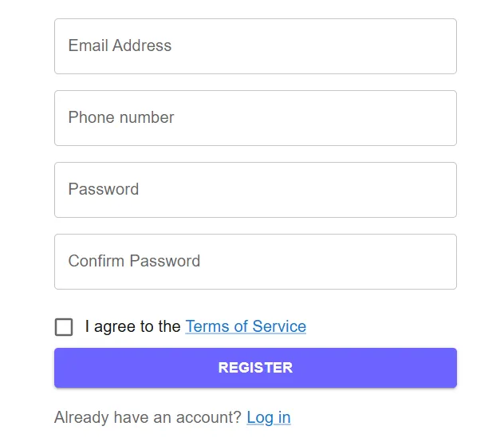Tick the Terms of Service agreement checkbox
The height and width of the screenshot is (442, 504).
pyautogui.click(x=64, y=327)
